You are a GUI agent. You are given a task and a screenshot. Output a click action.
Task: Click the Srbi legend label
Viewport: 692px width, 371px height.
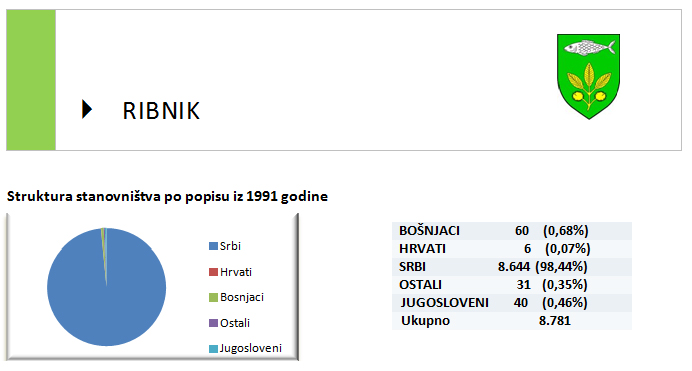point(230,246)
